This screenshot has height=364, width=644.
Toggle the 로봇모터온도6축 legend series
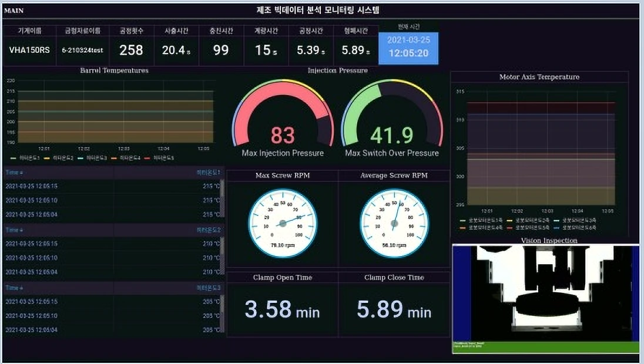click(x=575, y=227)
